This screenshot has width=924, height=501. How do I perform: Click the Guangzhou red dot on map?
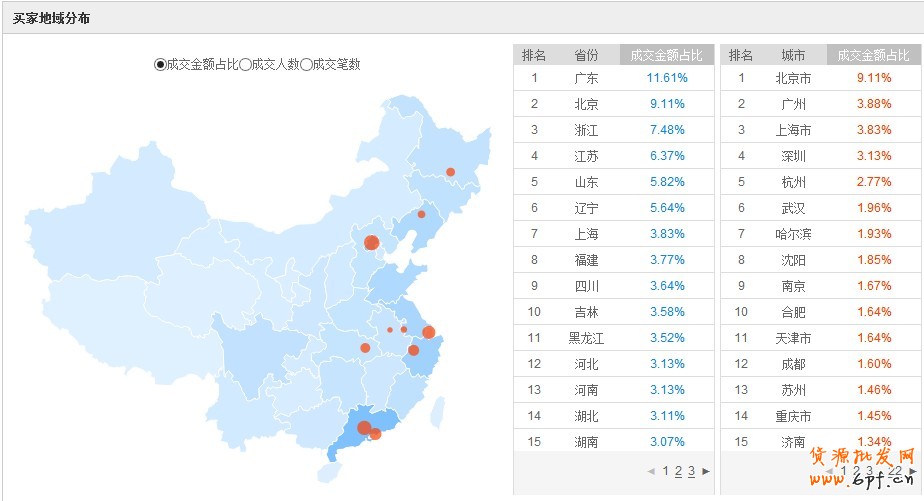(365, 429)
